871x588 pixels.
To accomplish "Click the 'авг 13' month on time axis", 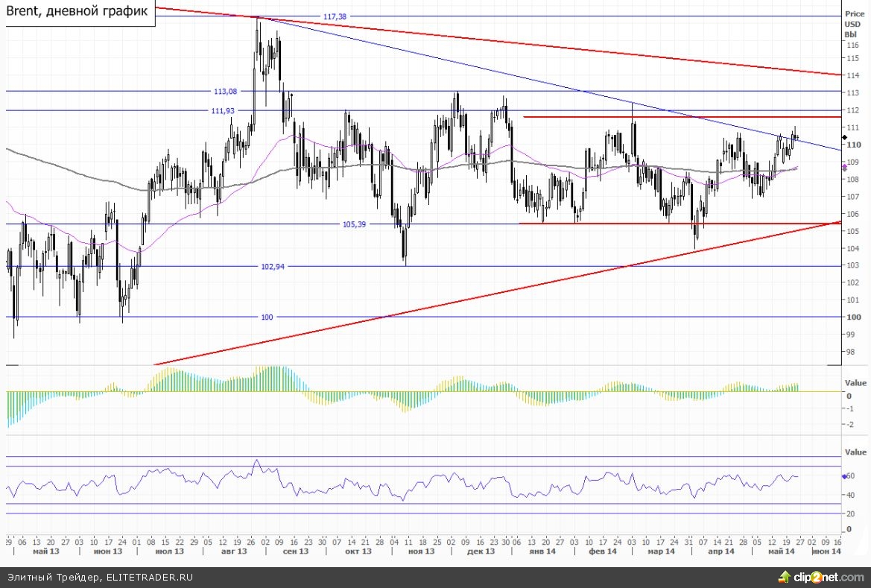I will tap(234, 551).
